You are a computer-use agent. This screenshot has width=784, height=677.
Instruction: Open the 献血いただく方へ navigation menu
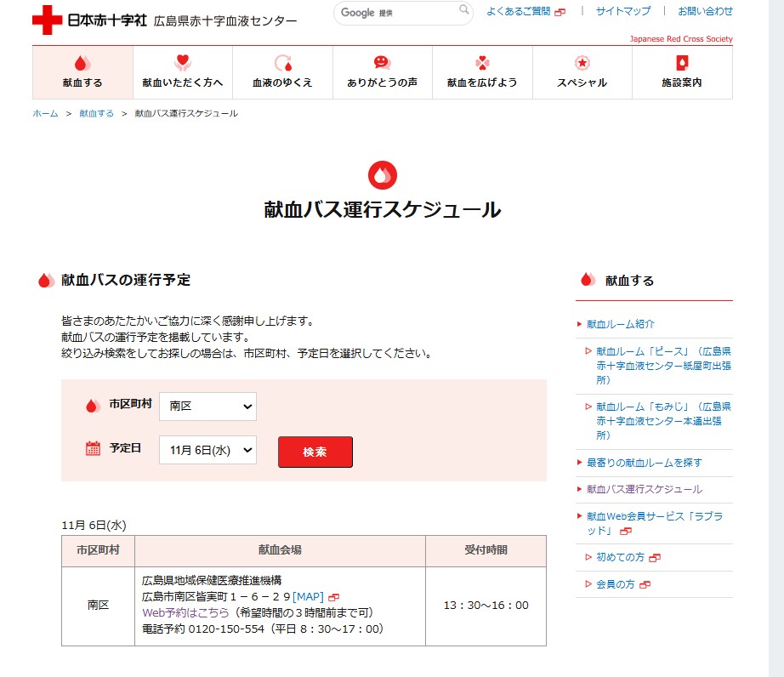click(183, 72)
